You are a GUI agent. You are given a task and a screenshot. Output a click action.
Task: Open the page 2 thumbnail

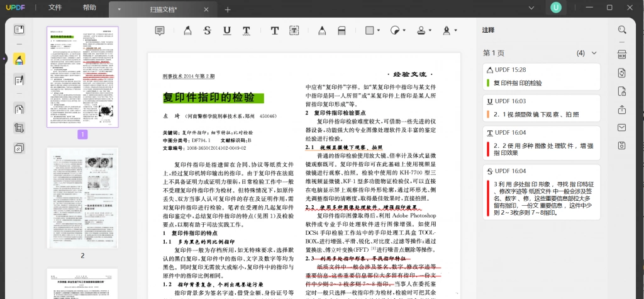[x=82, y=198]
